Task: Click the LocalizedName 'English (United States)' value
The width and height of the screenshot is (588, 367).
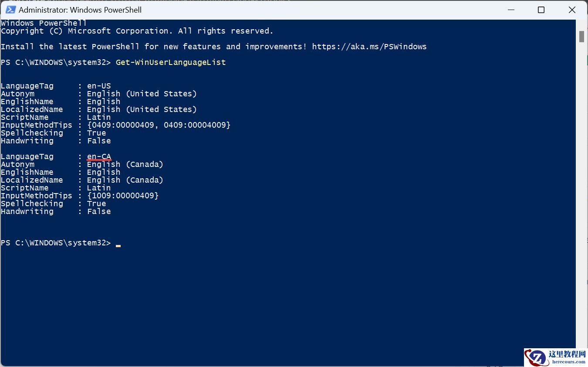Action: (142, 109)
